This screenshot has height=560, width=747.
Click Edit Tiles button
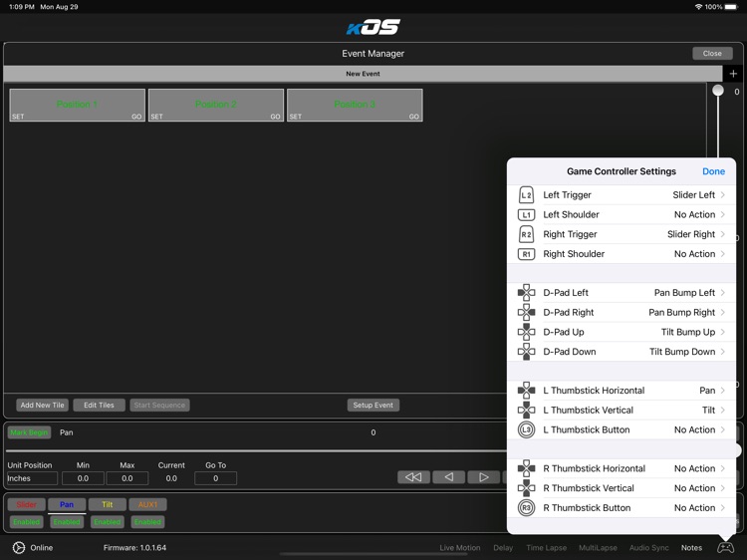tap(99, 406)
